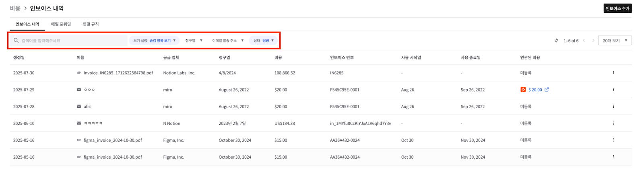644x180 pixels.
Task: Open the external link icon beside $20.00
Action: pyautogui.click(x=547, y=90)
